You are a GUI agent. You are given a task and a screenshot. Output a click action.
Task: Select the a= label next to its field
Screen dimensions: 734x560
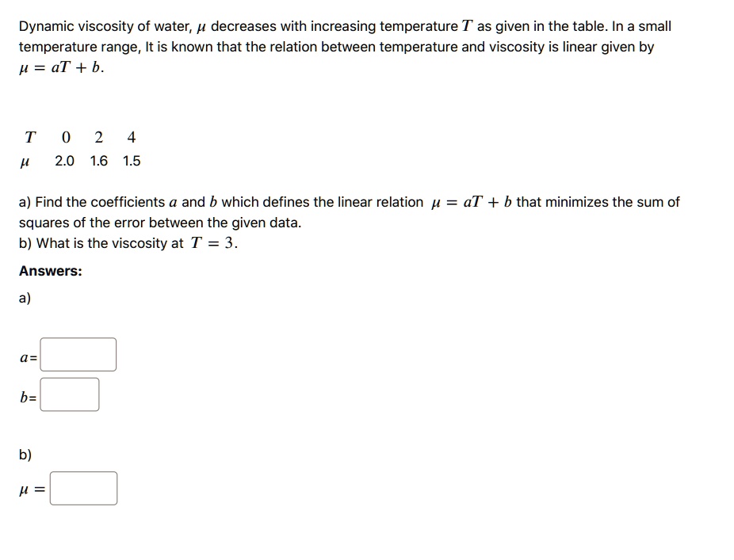[27, 358]
